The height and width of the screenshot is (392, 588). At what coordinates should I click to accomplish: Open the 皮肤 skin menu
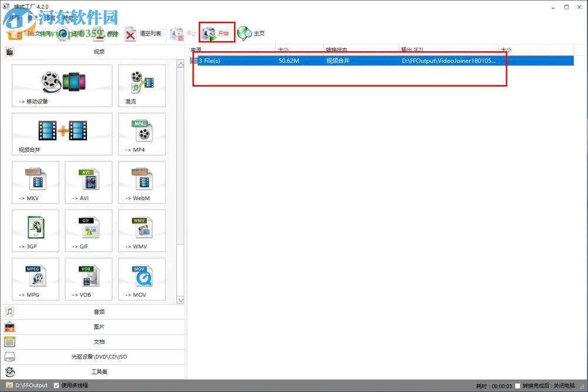(32, 18)
